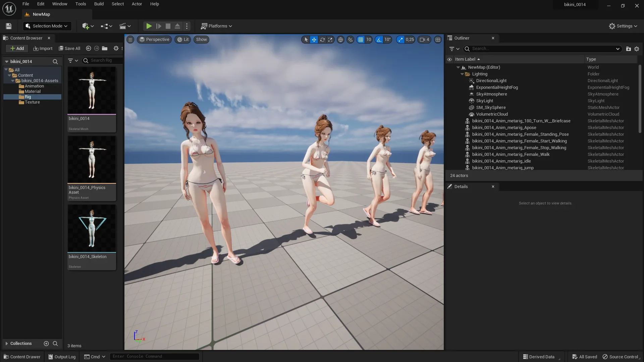
Task: Select the bikini_0014_Skeleton thumbnail
Action: [x=92, y=228]
